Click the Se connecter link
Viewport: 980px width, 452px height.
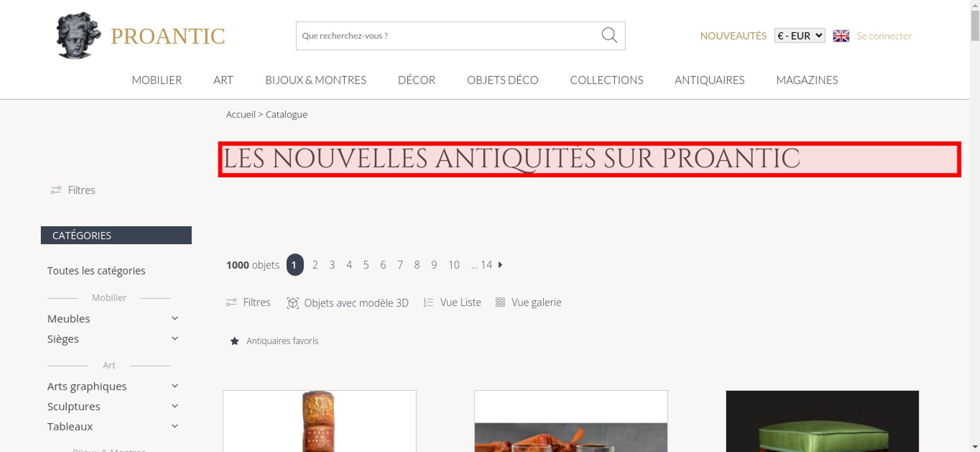click(x=884, y=36)
